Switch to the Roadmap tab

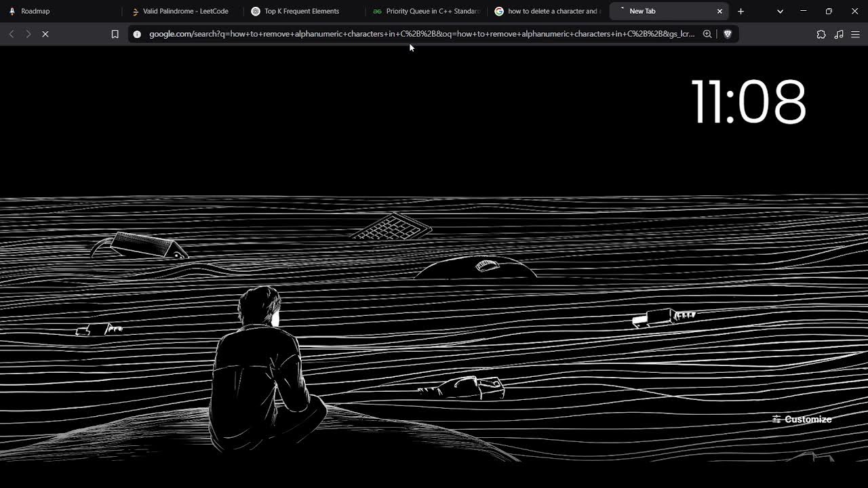tap(61, 11)
